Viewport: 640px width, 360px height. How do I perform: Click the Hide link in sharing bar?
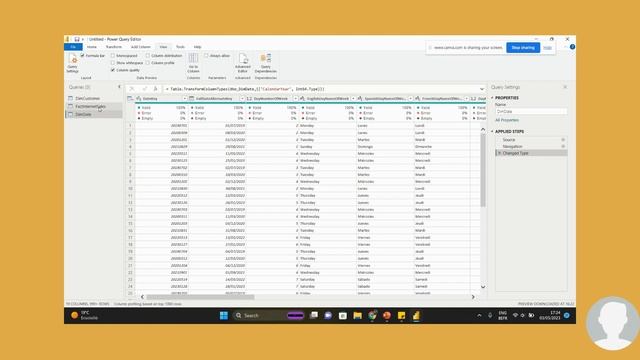coord(547,48)
